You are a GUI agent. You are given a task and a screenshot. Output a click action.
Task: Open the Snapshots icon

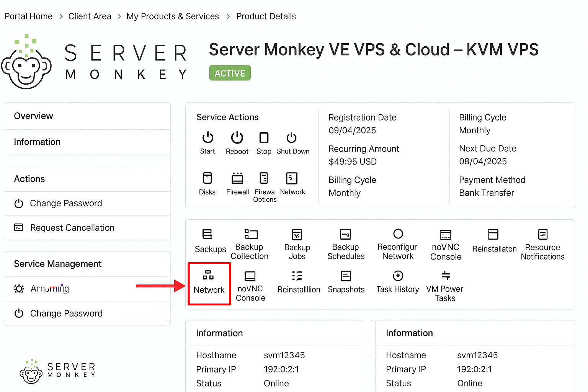pyautogui.click(x=346, y=276)
